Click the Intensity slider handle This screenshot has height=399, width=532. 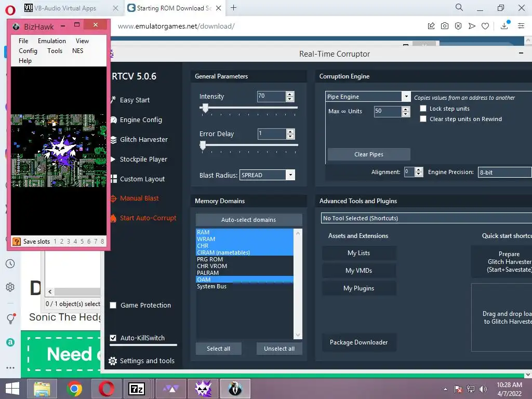[x=205, y=108]
